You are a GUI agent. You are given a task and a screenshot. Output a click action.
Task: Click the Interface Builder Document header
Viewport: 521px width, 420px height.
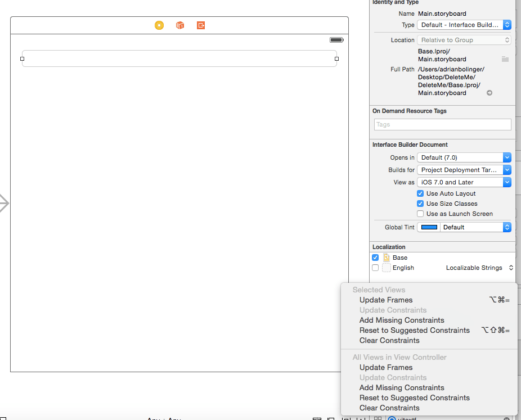point(410,144)
